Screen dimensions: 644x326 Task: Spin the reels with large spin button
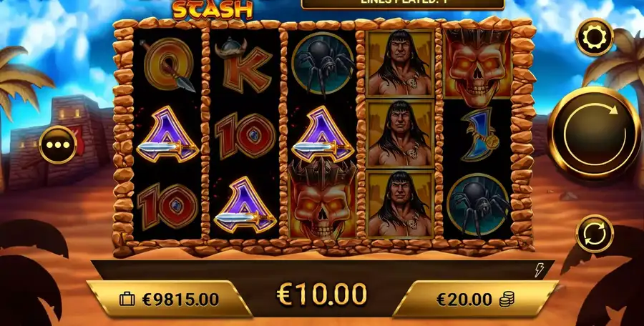point(594,133)
